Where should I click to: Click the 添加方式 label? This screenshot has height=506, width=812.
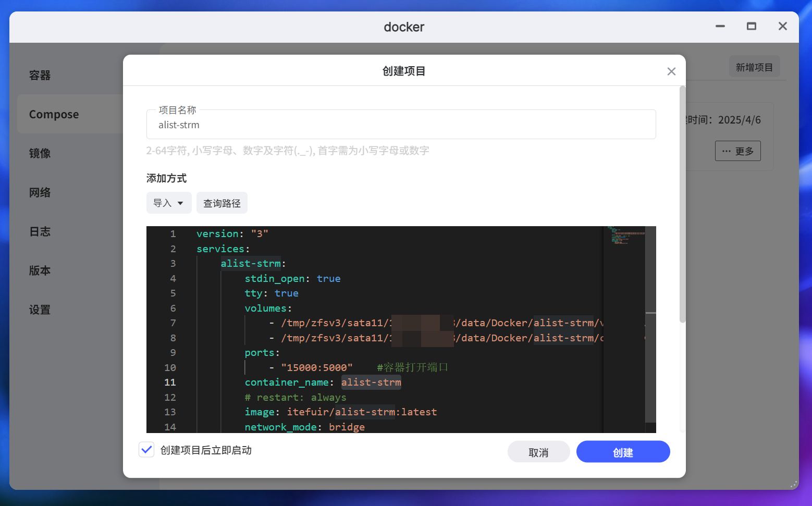pos(166,178)
